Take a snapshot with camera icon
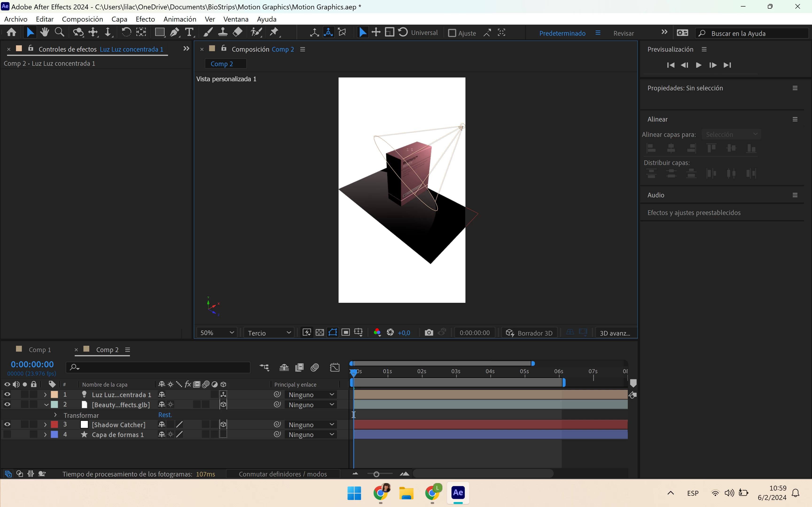 tap(429, 333)
